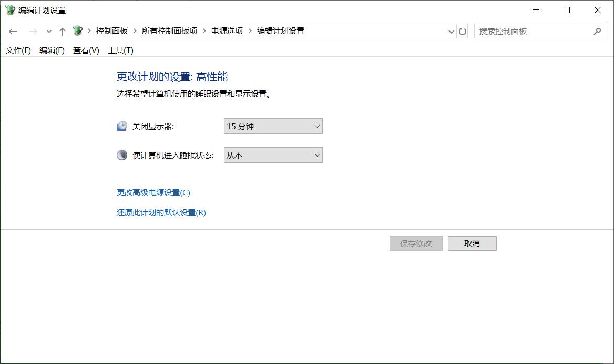Click the monitor icon beside 关闭显示器
This screenshot has height=364, width=614.
pyautogui.click(x=122, y=126)
